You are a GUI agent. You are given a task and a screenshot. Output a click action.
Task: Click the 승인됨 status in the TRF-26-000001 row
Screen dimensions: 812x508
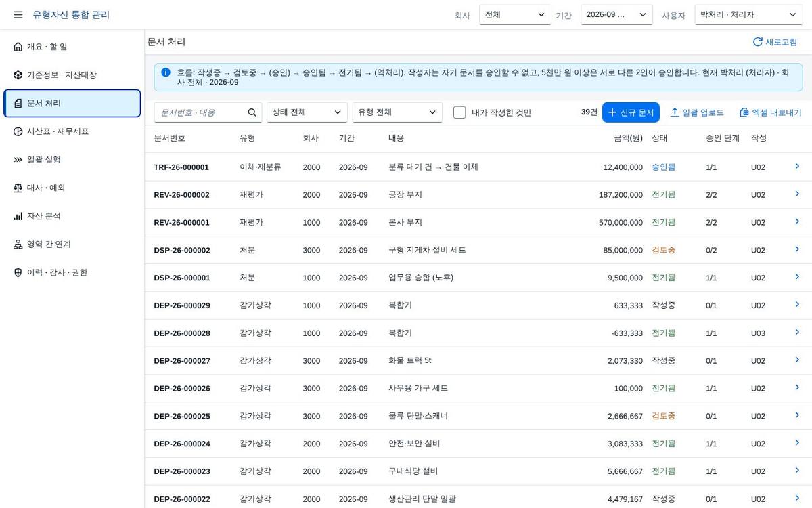pos(663,167)
